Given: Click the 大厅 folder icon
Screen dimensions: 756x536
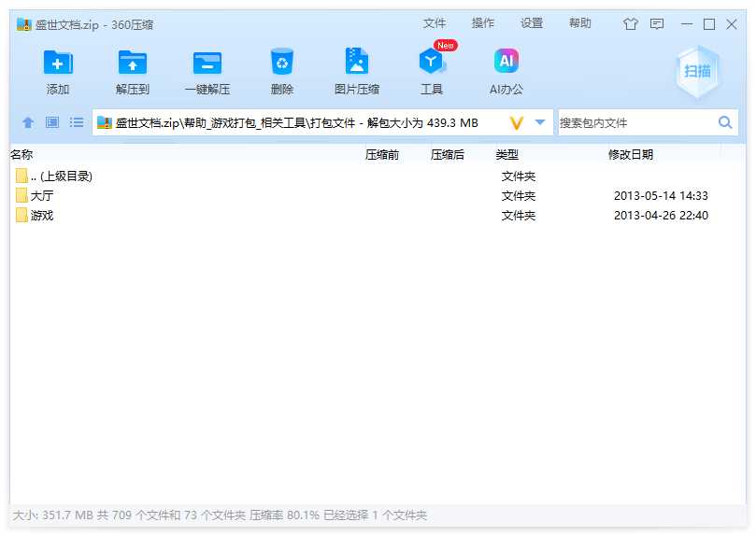Looking at the screenshot, I should (x=21, y=195).
